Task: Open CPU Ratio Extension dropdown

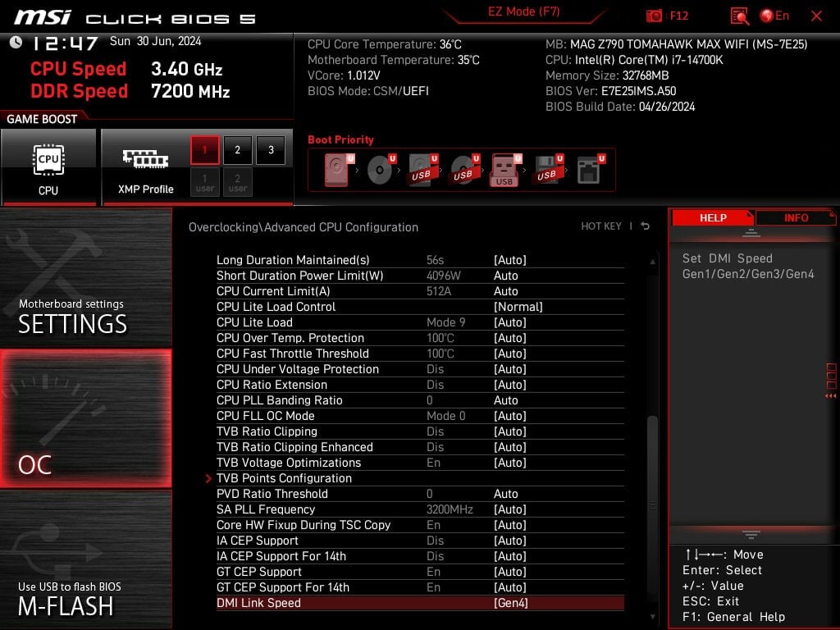Action: pos(510,385)
